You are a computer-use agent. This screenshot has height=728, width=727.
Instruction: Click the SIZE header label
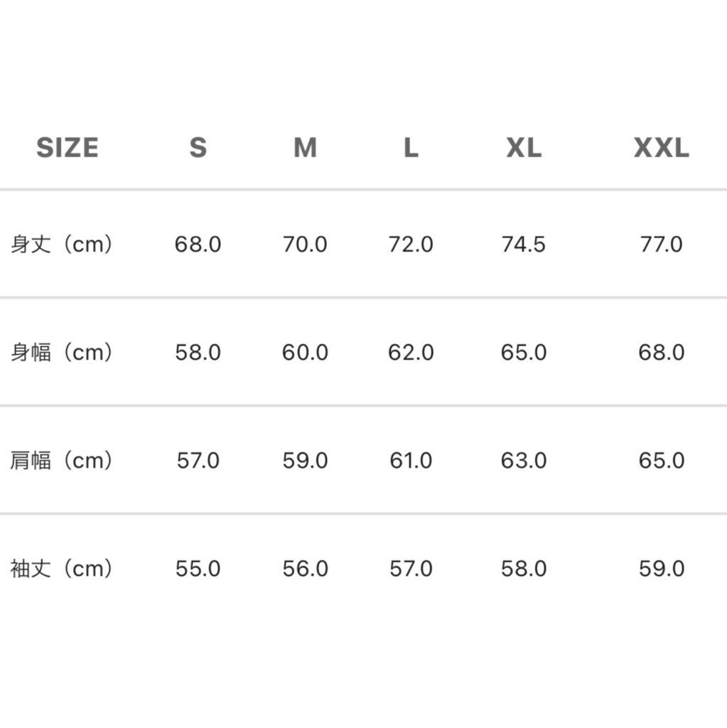(68, 148)
